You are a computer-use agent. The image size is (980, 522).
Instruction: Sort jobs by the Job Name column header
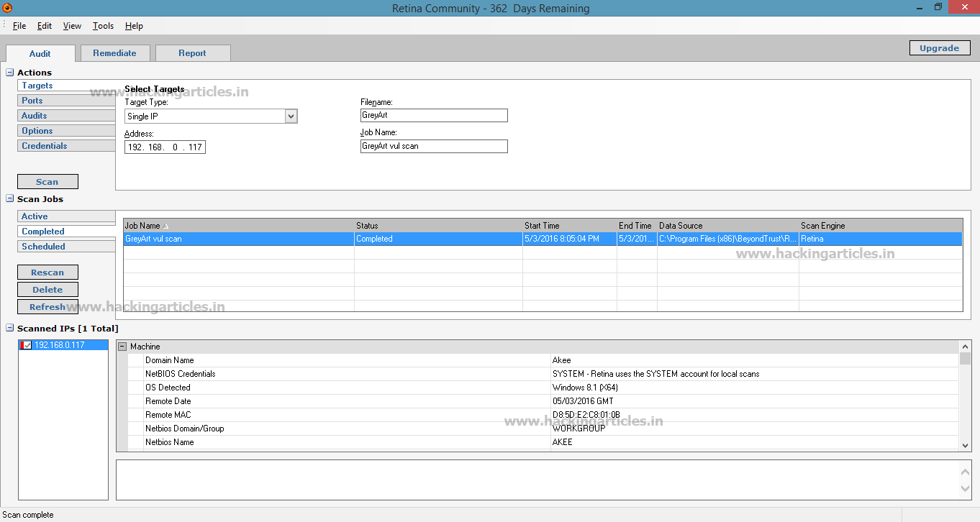[239, 226]
